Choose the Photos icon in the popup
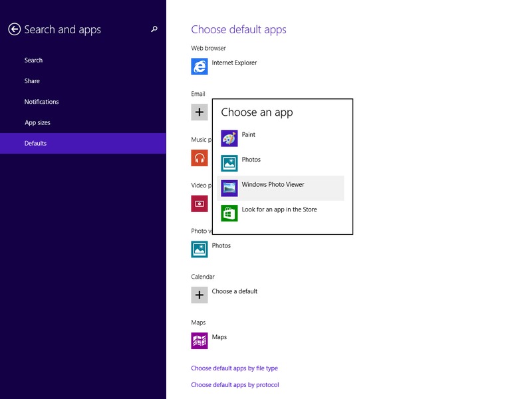Image resolution: width=532 pixels, height=399 pixels. pos(229,163)
